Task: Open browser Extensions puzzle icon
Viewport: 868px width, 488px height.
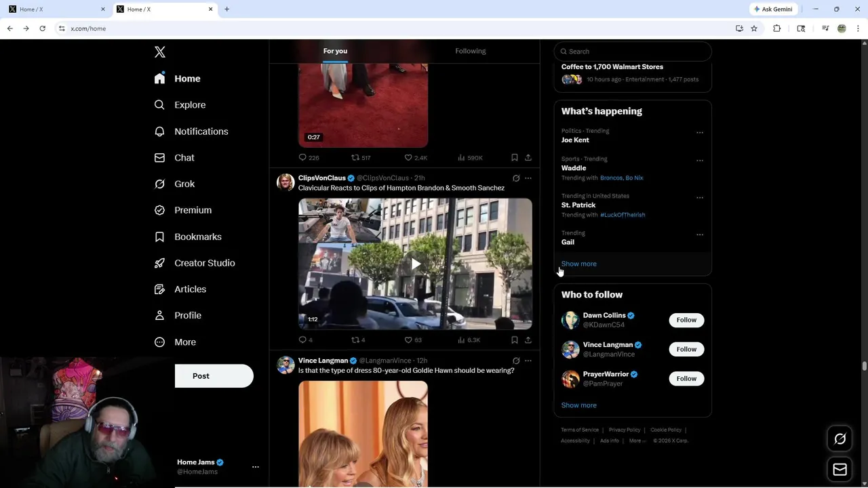Action: 777,28
